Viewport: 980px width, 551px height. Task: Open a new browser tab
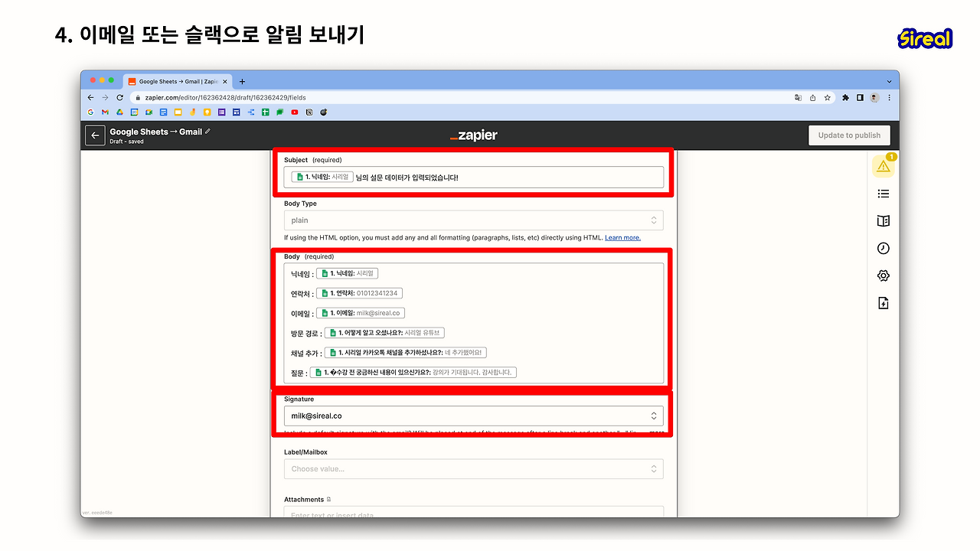(242, 82)
